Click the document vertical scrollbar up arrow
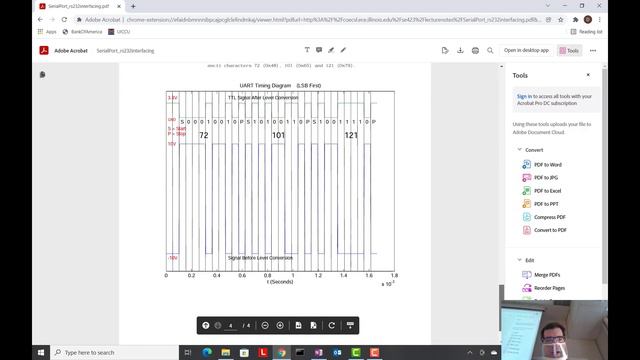Screen dimensions: 640x360 pos(501,66)
